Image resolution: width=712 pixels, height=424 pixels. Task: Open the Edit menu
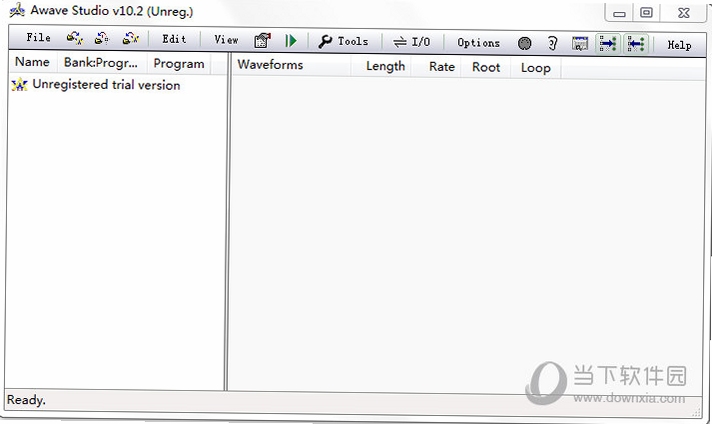pyautogui.click(x=174, y=39)
